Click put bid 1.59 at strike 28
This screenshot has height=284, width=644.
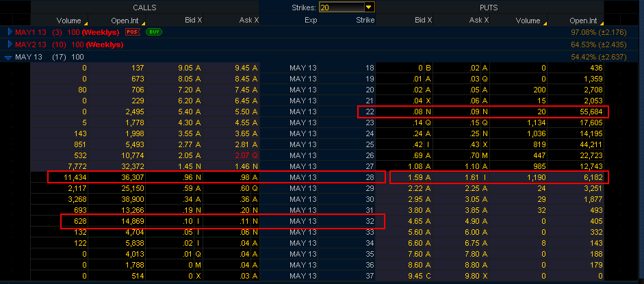416,177
